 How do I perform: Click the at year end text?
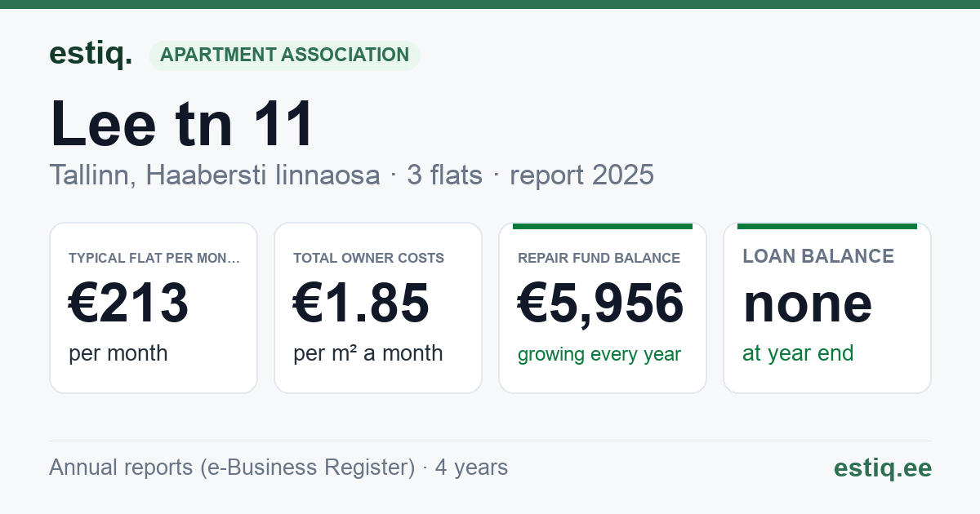tap(798, 353)
